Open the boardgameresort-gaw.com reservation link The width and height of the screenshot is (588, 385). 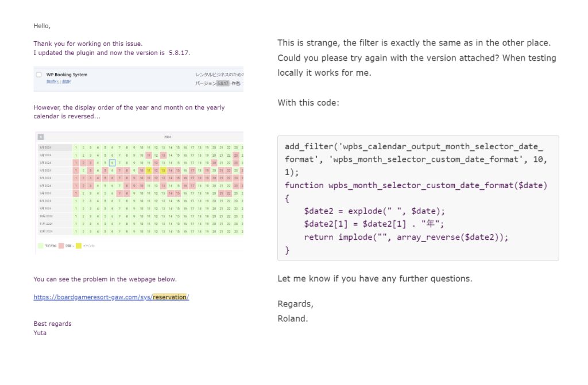[x=111, y=297]
